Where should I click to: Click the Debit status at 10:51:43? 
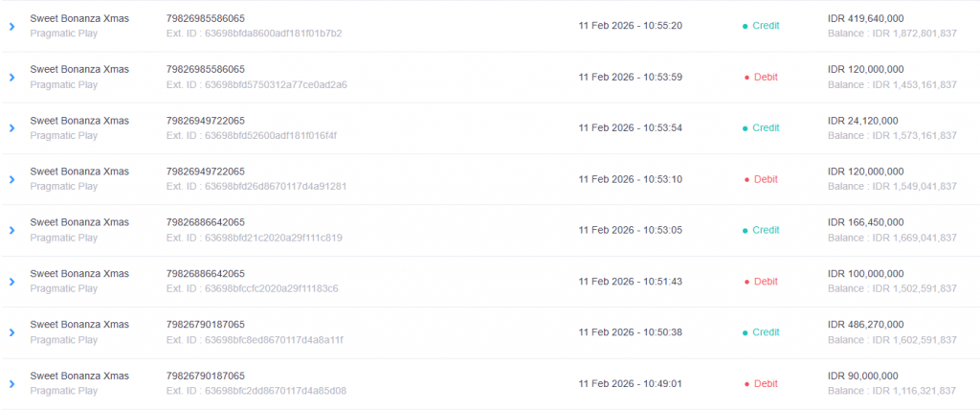[x=765, y=282]
